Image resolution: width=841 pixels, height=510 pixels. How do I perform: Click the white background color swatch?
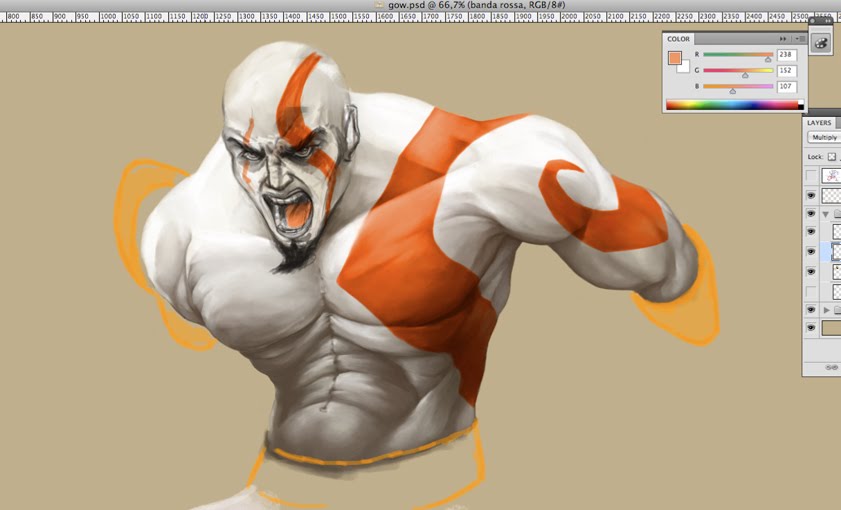684,68
